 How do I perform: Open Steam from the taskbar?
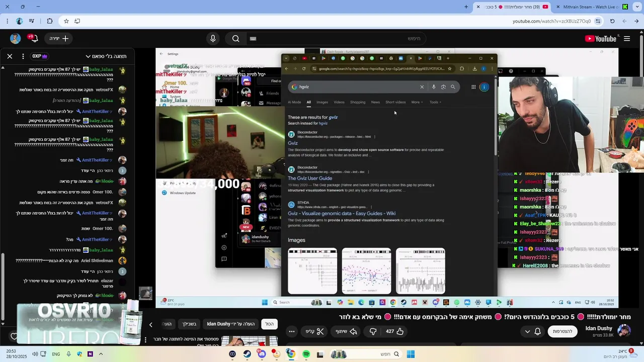point(247,354)
